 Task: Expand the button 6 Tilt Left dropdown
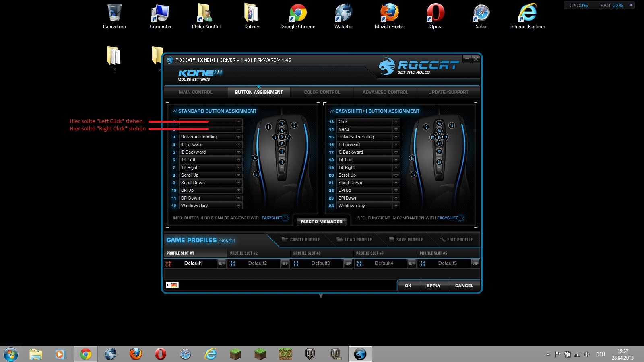tap(239, 160)
